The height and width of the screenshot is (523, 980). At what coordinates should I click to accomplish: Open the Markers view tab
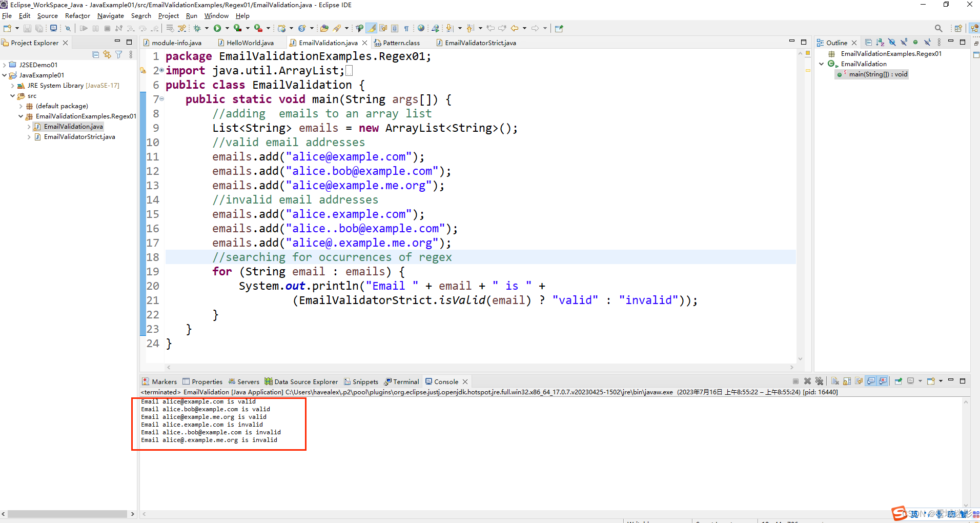coord(159,381)
